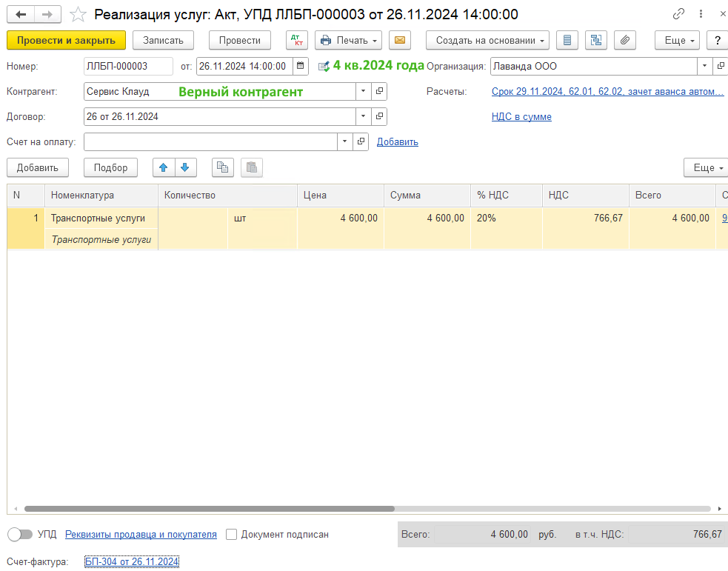728x571 pixels.
Task: Add document to favorites with star icon
Action: (x=78, y=15)
